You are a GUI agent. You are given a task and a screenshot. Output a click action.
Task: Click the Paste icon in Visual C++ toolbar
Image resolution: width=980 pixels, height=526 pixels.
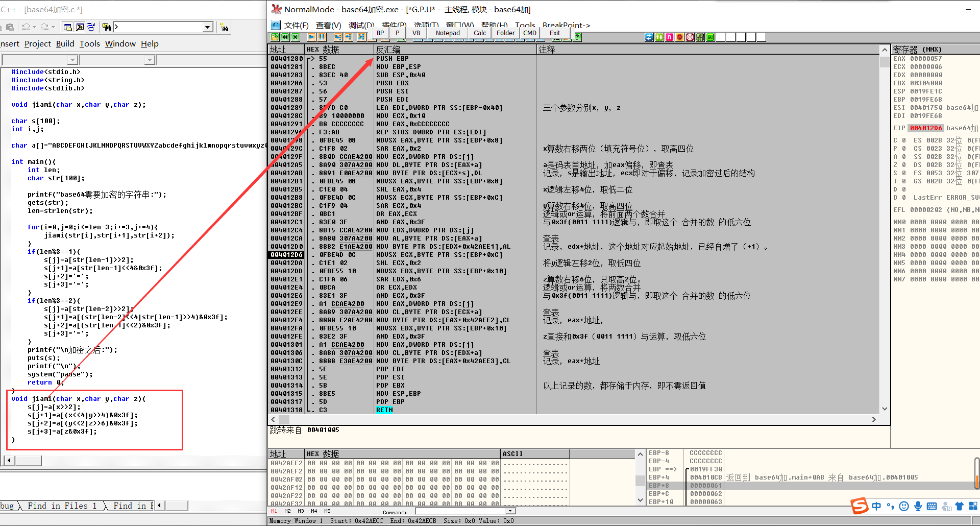10,27
